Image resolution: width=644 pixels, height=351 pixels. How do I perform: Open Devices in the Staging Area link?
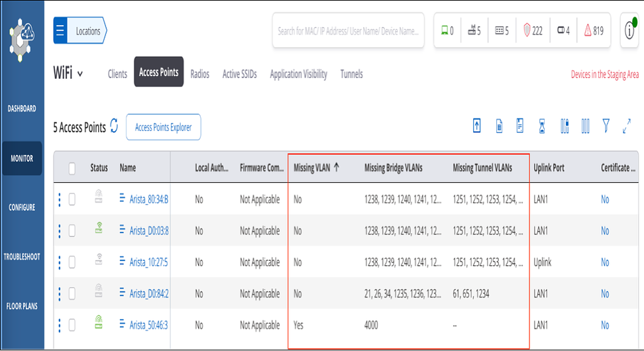(604, 75)
